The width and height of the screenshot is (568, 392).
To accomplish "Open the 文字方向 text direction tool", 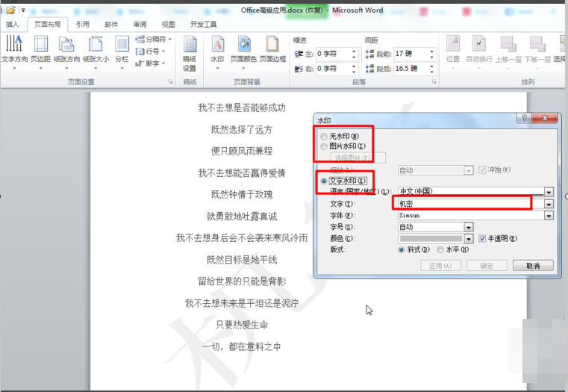I will pos(14,52).
